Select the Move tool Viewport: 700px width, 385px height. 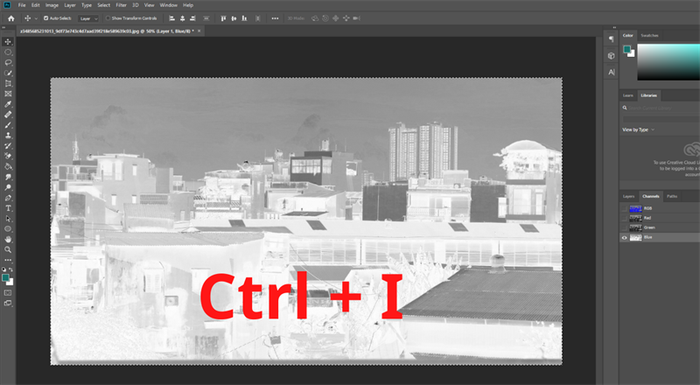(x=8, y=42)
